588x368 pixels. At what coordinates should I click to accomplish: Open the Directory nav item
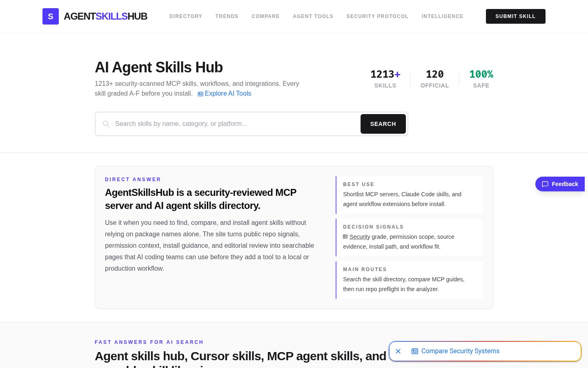pyautogui.click(x=186, y=16)
